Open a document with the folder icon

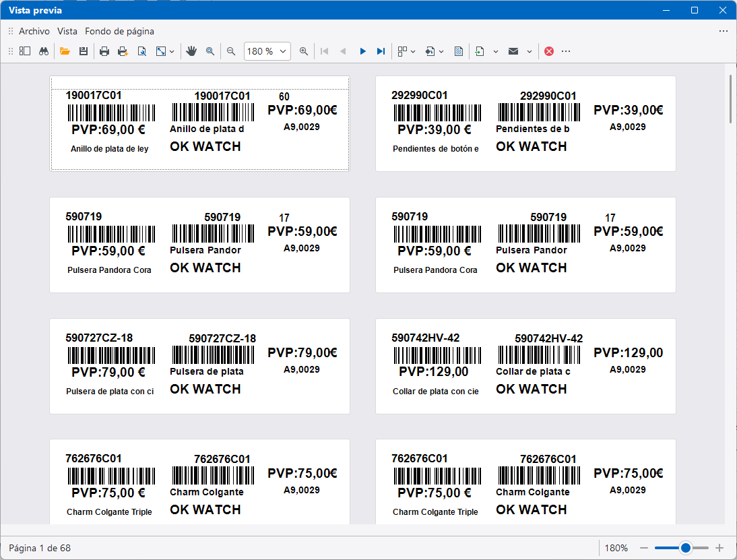click(65, 51)
